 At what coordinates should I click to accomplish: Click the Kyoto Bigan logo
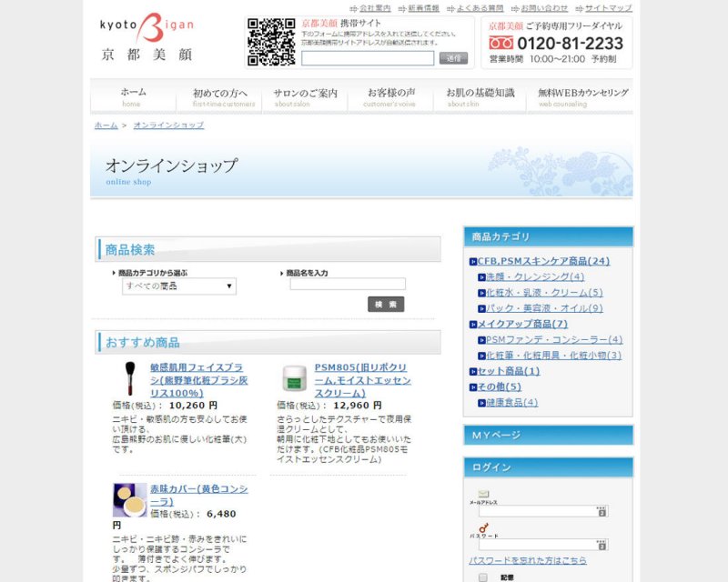146,37
